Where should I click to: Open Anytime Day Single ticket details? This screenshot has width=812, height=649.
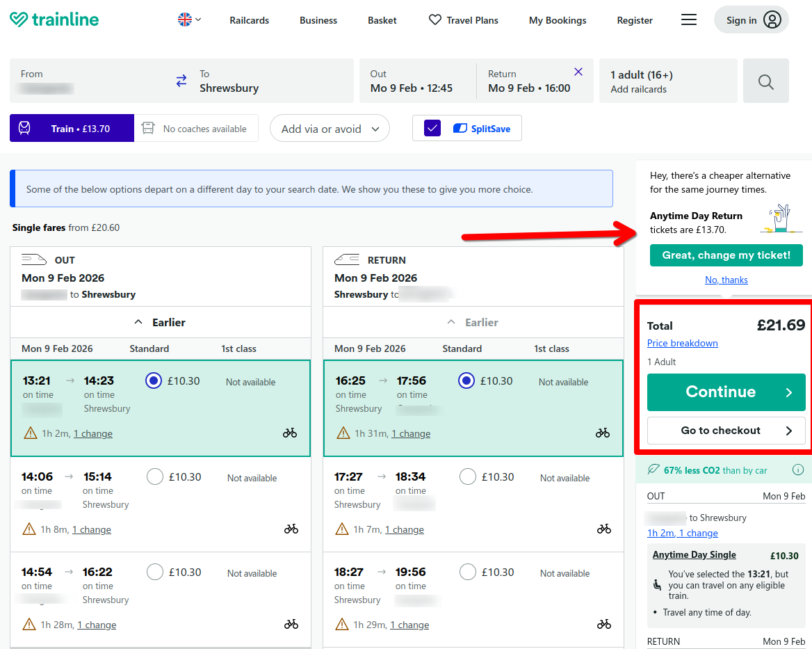[x=694, y=554]
